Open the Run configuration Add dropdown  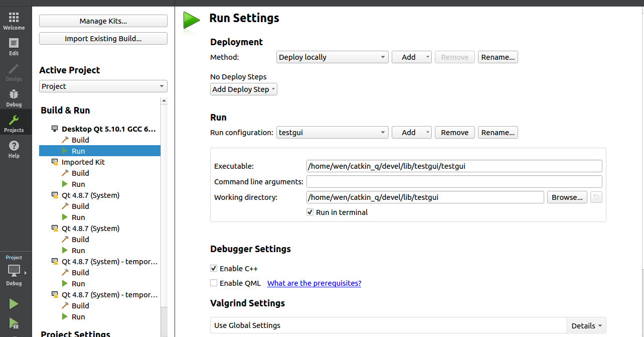(x=412, y=133)
